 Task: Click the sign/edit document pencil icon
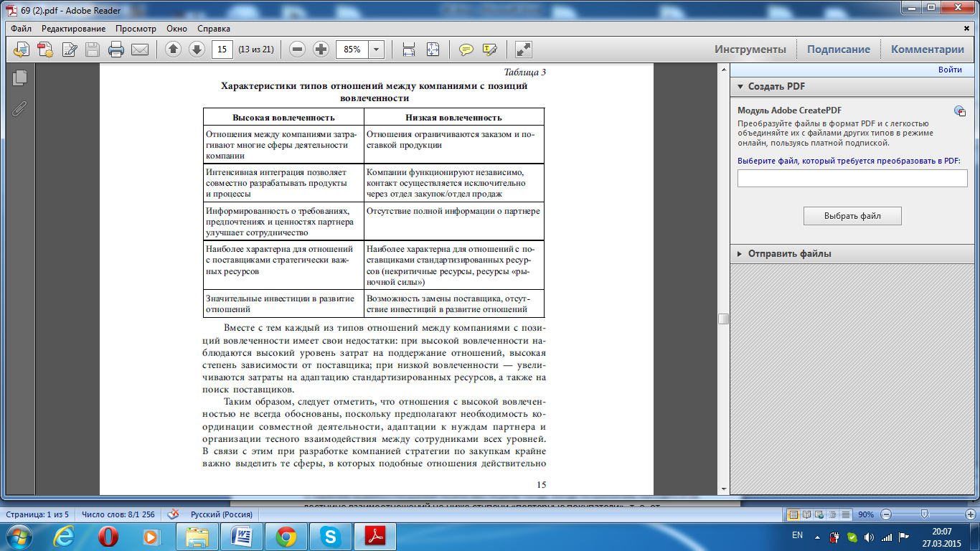coord(70,50)
